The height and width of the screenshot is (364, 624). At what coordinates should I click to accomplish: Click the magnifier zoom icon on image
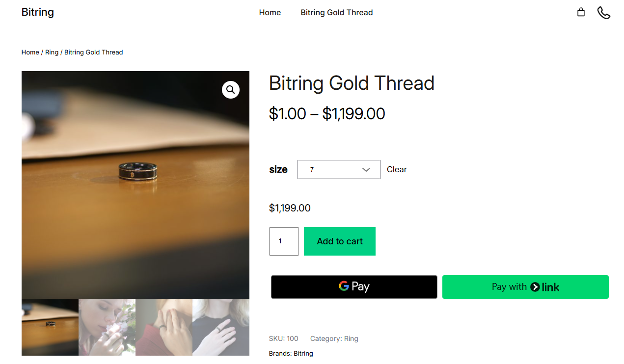(x=231, y=90)
